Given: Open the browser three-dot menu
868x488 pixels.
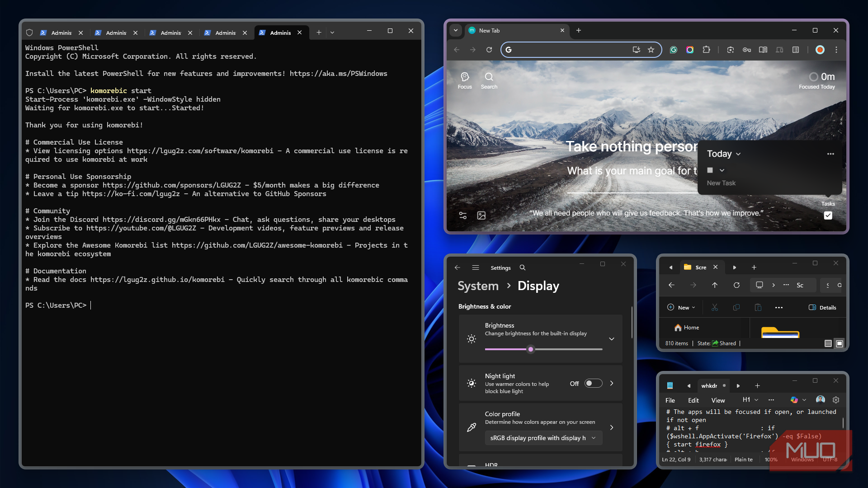Looking at the screenshot, I should click(836, 50).
